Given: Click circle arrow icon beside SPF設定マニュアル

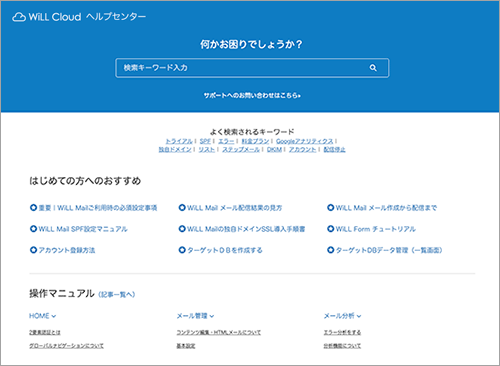Looking at the screenshot, I should (x=33, y=229).
